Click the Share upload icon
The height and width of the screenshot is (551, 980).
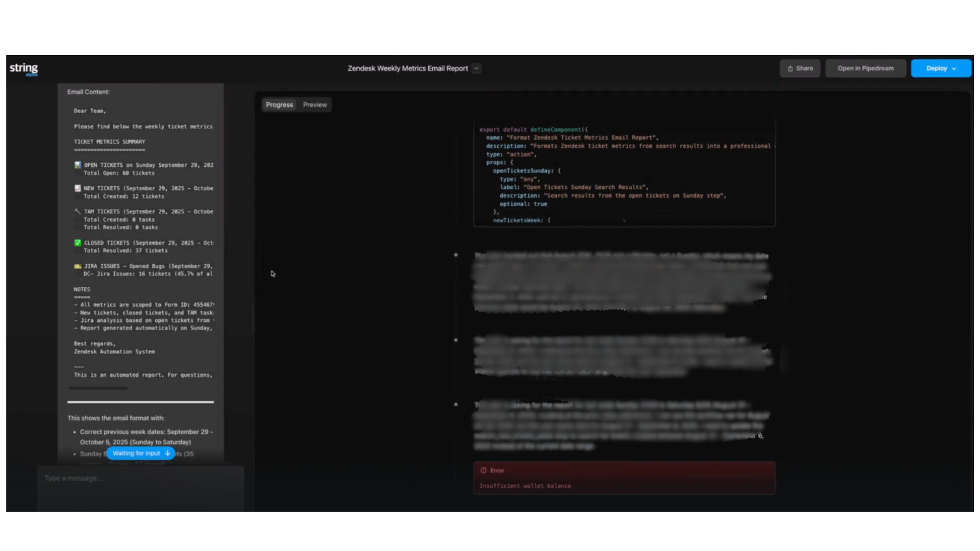[x=790, y=68]
